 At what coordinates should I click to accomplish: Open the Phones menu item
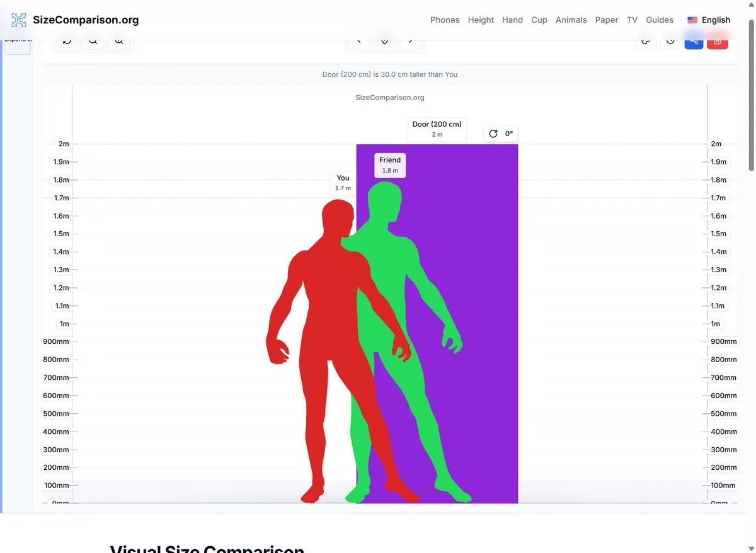pyautogui.click(x=445, y=20)
